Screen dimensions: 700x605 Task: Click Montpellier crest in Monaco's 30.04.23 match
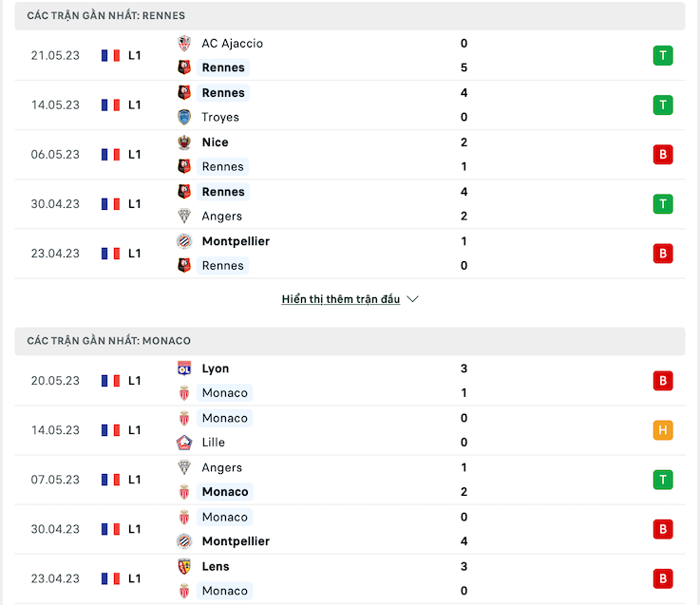tap(184, 541)
